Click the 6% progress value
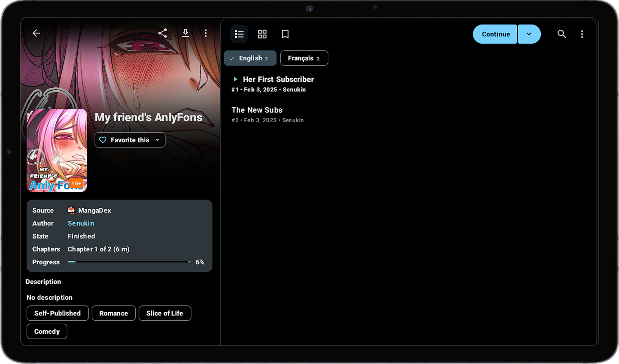Screen dimensions: 619x364 point(200,262)
